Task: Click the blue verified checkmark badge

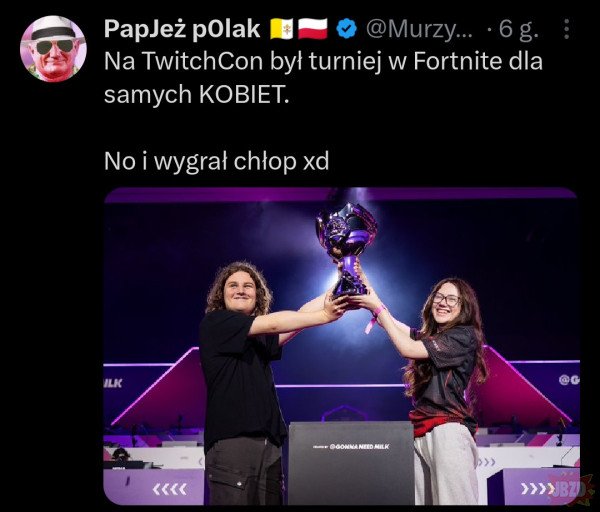Action: point(346,29)
